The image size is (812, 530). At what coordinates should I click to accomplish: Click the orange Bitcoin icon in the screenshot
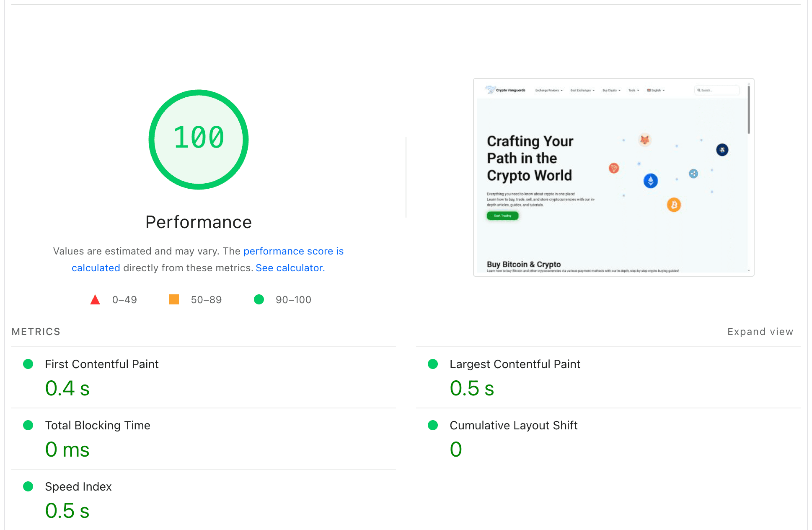674,205
